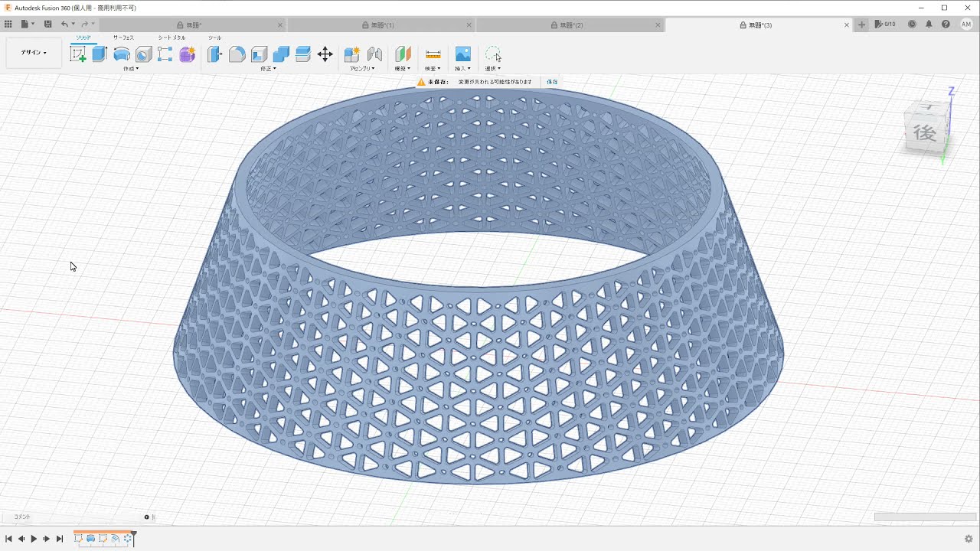The width and height of the screenshot is (980, 551).
Task: Open timeline settings gear
Action: tap(969, 539)
